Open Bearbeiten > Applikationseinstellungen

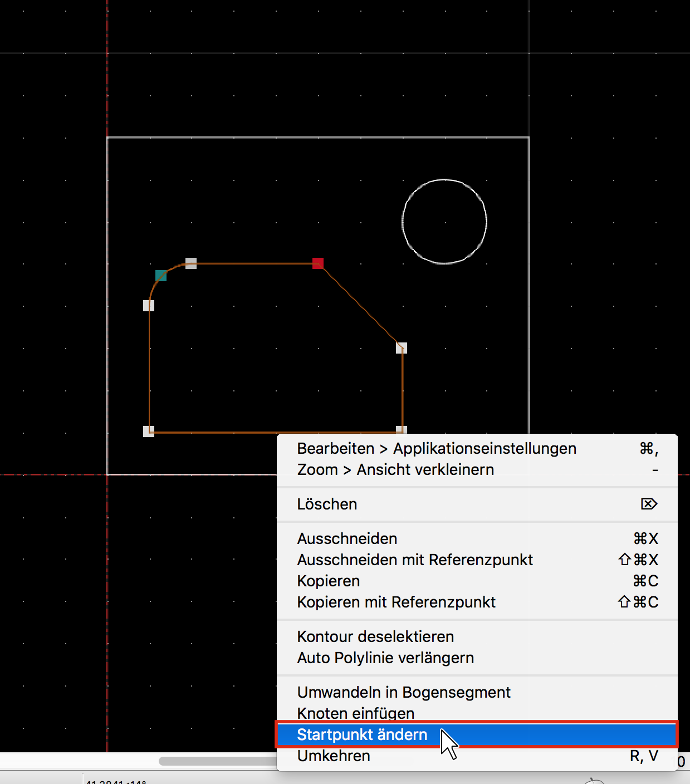point(437,448)
